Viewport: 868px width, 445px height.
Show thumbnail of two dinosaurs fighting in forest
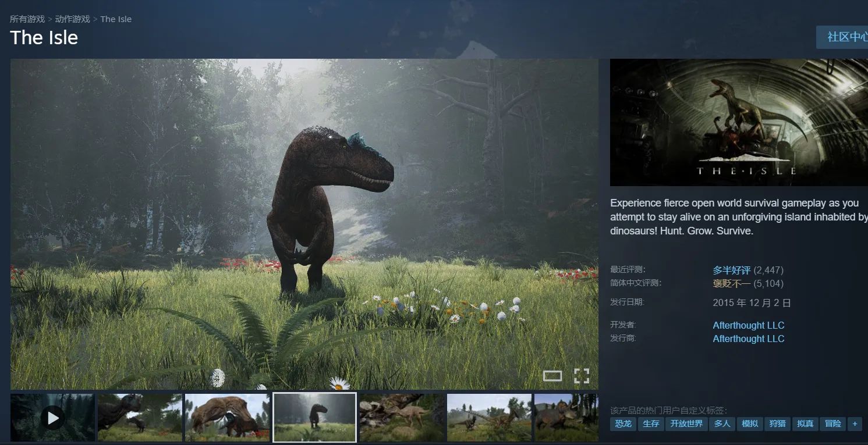point(140,418)
